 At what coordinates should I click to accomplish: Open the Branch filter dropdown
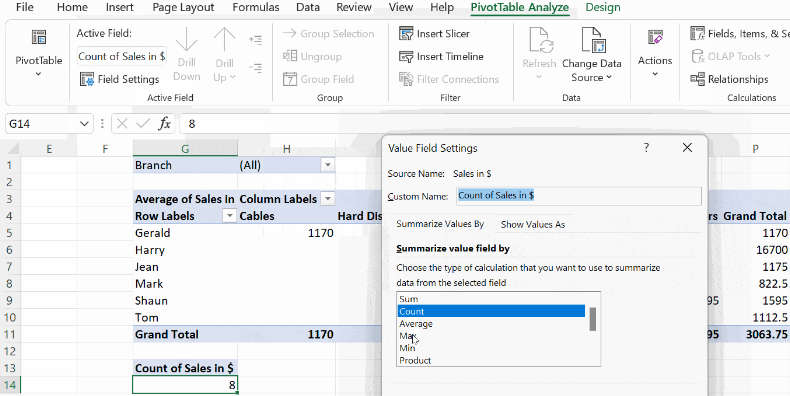[328, 165]
